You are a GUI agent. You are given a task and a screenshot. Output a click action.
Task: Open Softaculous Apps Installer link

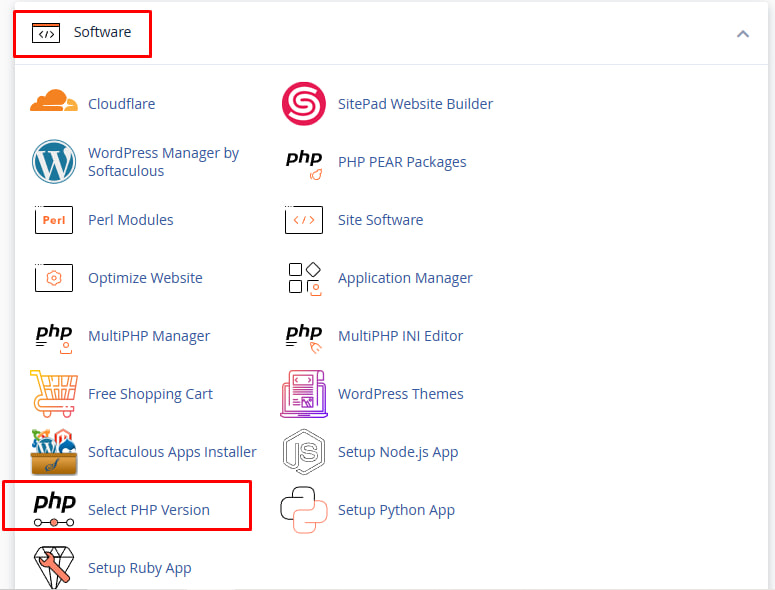coord(172,452)
